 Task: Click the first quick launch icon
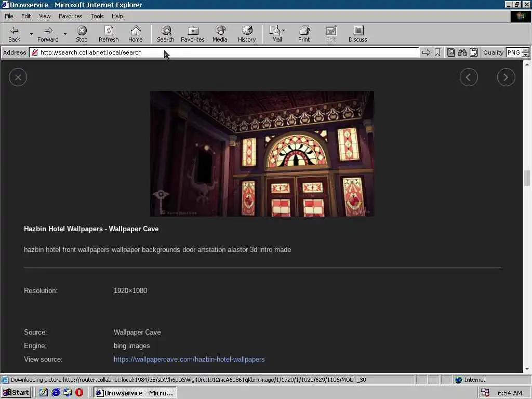tap(44, 393)
